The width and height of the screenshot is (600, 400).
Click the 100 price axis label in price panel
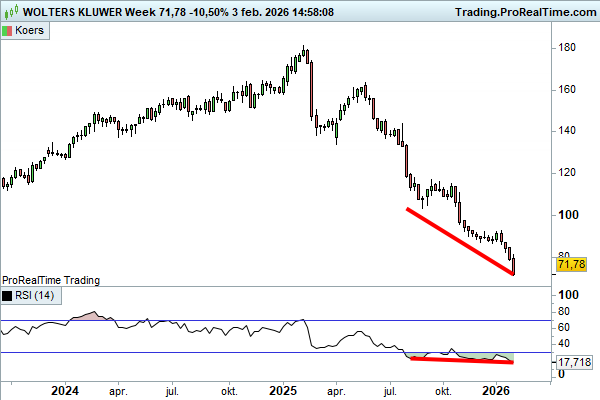tap(568, 215)
